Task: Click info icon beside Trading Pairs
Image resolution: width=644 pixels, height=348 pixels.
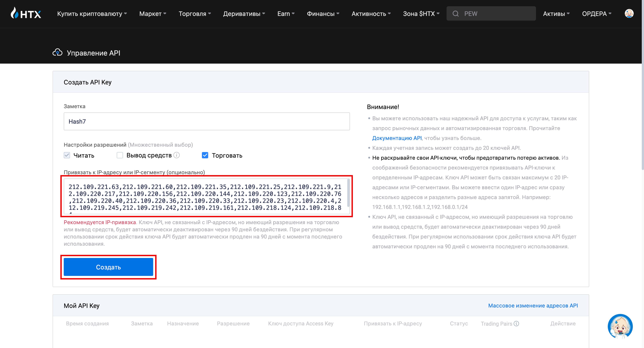Action: (516, 324)
